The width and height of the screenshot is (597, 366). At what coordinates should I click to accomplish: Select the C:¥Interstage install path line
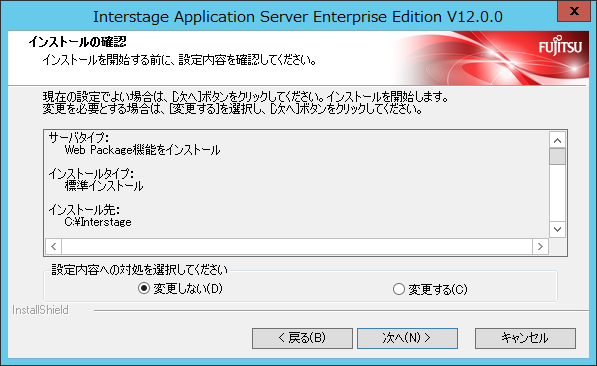coord(98,222)
